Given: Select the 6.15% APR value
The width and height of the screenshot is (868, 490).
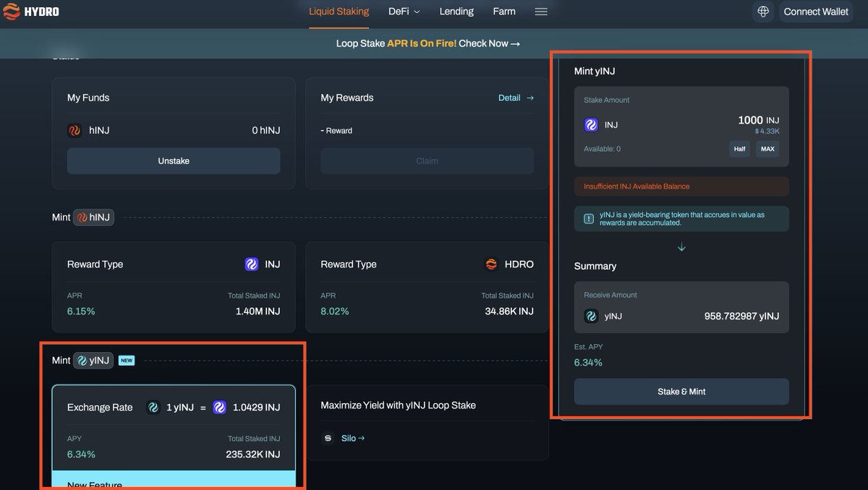Looking at the screenshot, I should pyautogui.click(x=81, y=311).
